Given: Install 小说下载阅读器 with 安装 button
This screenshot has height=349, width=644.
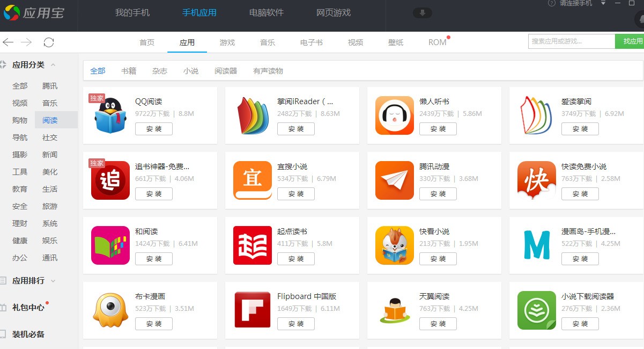Looking at the screenshot, I should pyautogui.click(x=580, y=324).
